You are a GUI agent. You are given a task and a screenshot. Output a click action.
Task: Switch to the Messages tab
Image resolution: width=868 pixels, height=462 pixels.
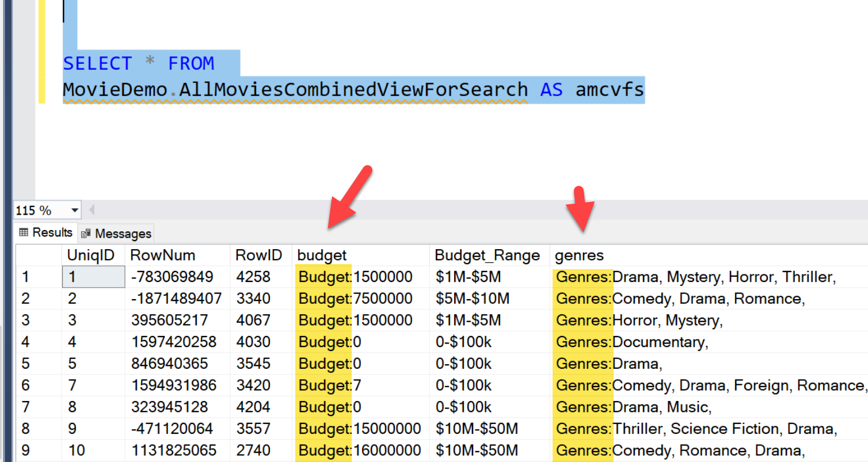[116, 233]
